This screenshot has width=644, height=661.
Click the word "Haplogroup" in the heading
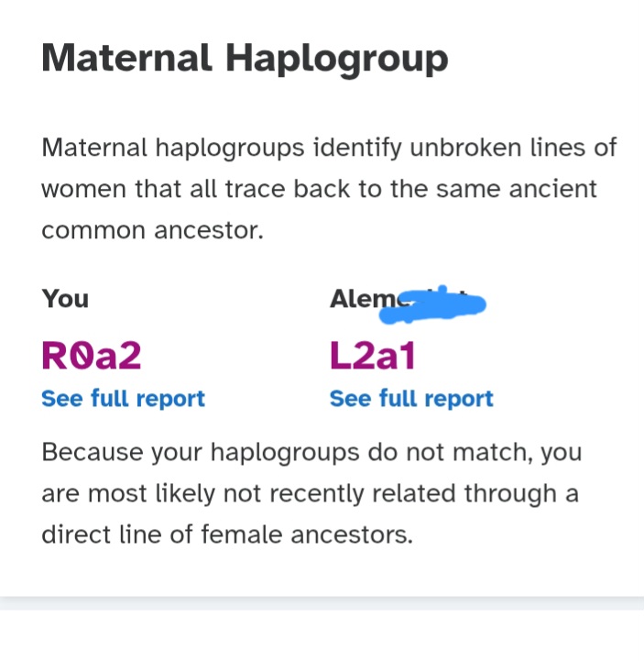tap(337, 61)
